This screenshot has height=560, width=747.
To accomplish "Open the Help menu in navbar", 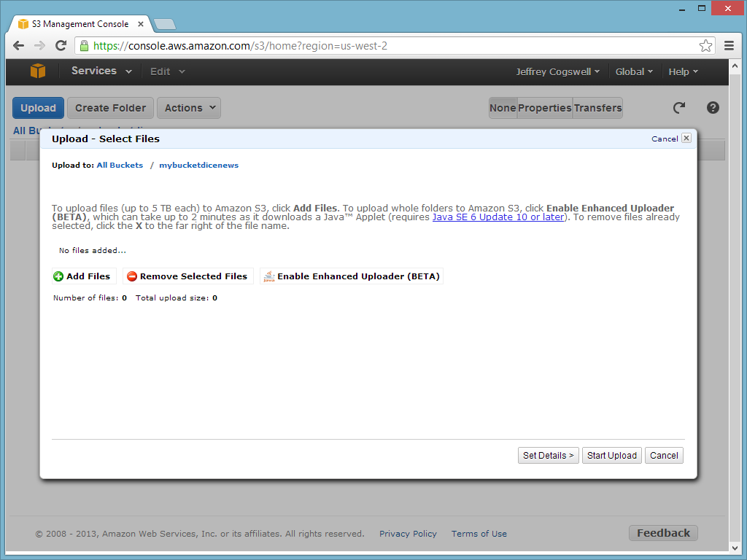I will (x=683, y=71).
